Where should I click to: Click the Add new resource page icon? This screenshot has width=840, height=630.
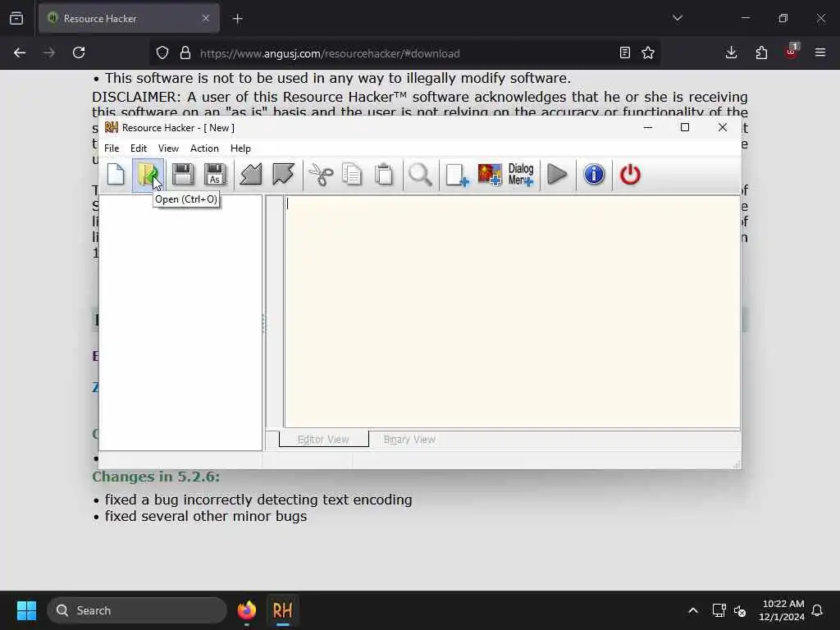(x=457, y=175)
